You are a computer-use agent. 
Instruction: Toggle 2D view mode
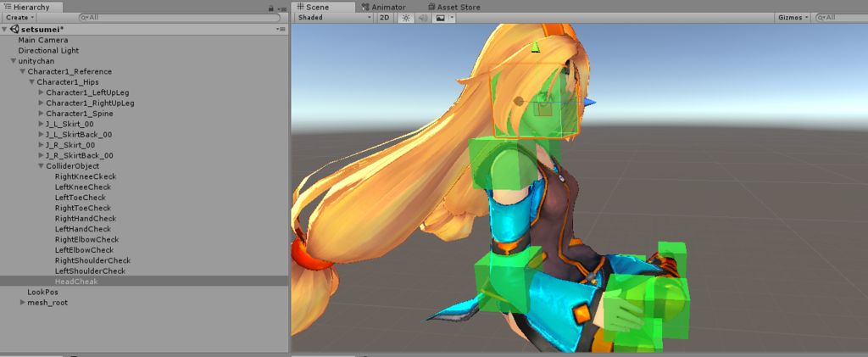pyautogui.click(x=385, y=18)
